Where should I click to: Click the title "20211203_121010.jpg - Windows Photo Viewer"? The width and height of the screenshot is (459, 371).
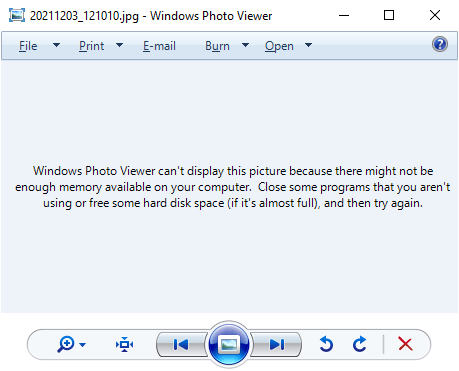click(151, 16)
